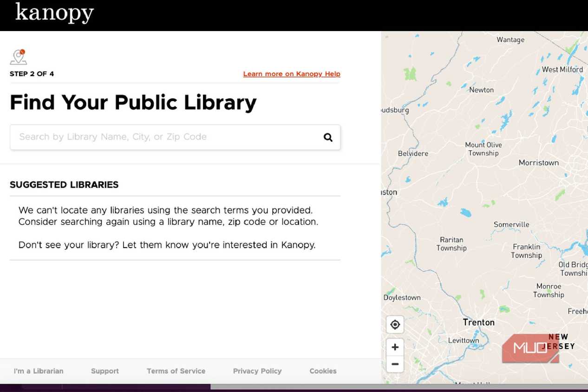This screenshot has width=588, height=392.
Task: Click Doylestown label on the map
Action: coord(402,298)
